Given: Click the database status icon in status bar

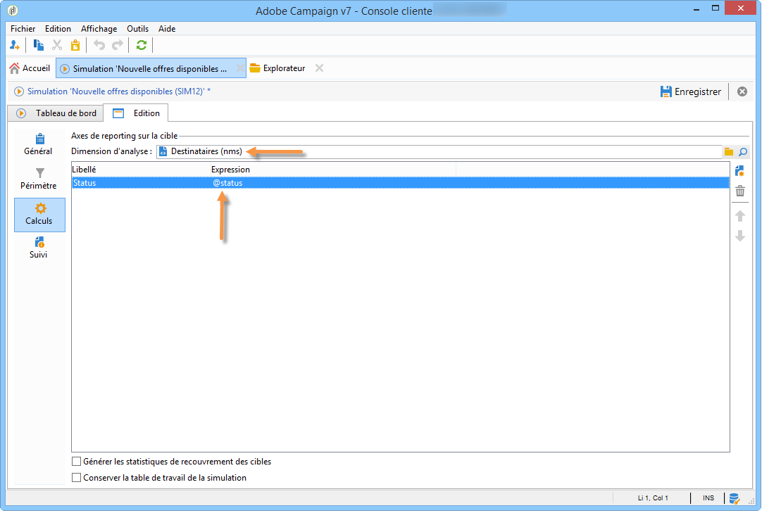Looking at the screenshot, I should [x=735, y=498].
